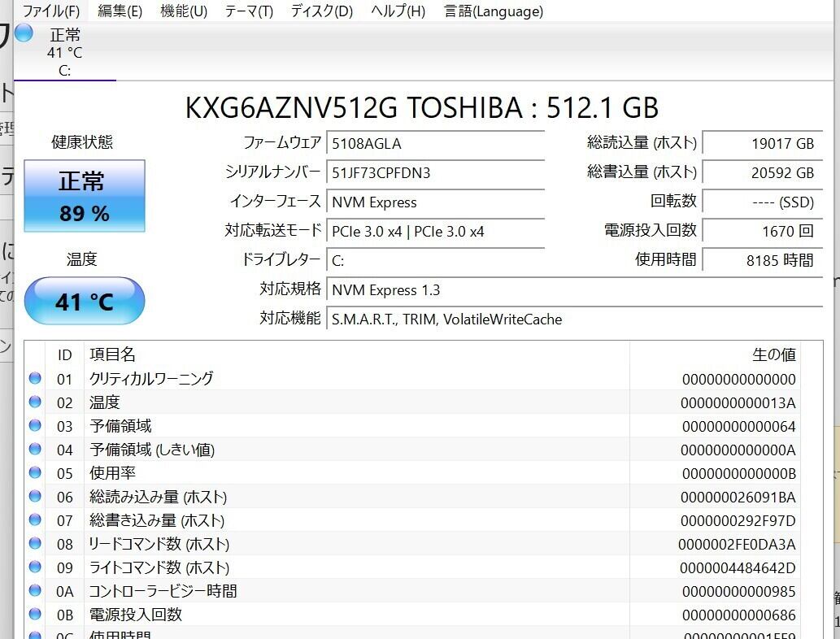Click status orb for row 08 リードコマンド数
The width and height of the screenshot is (840, 639).
[35, 543]
